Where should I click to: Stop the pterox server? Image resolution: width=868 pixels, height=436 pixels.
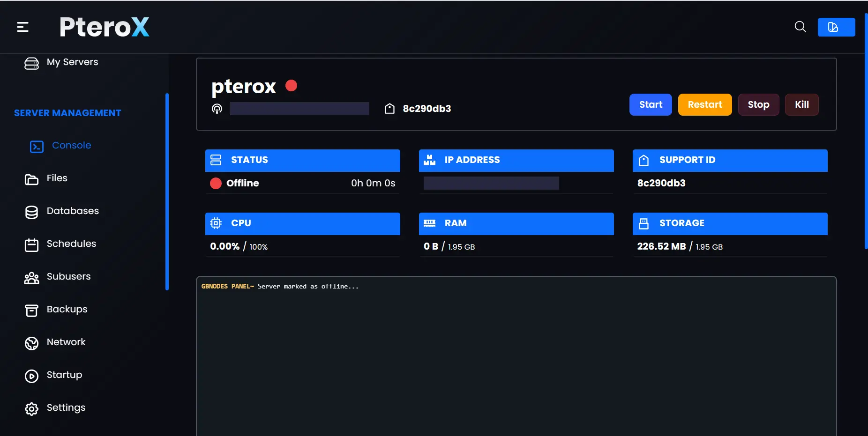pyautogui.click(x=758, y=105)
